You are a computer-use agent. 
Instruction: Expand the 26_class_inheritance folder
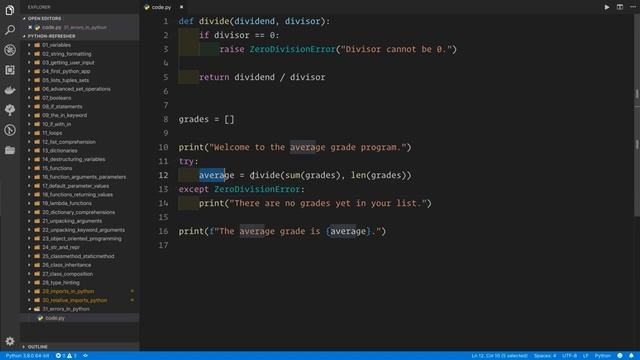(x=67, y=265)
